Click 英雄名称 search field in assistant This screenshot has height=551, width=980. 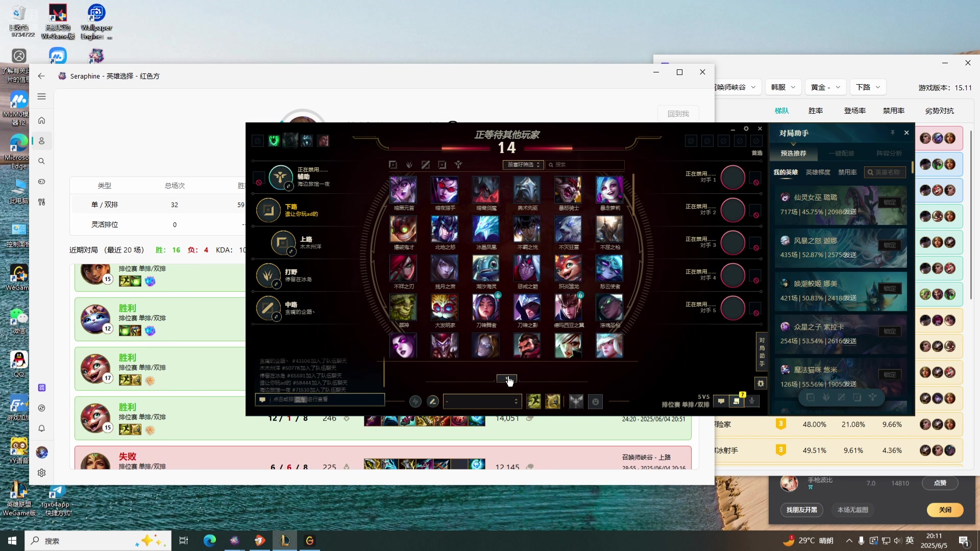pyautogui.click(x=885, y=172)
